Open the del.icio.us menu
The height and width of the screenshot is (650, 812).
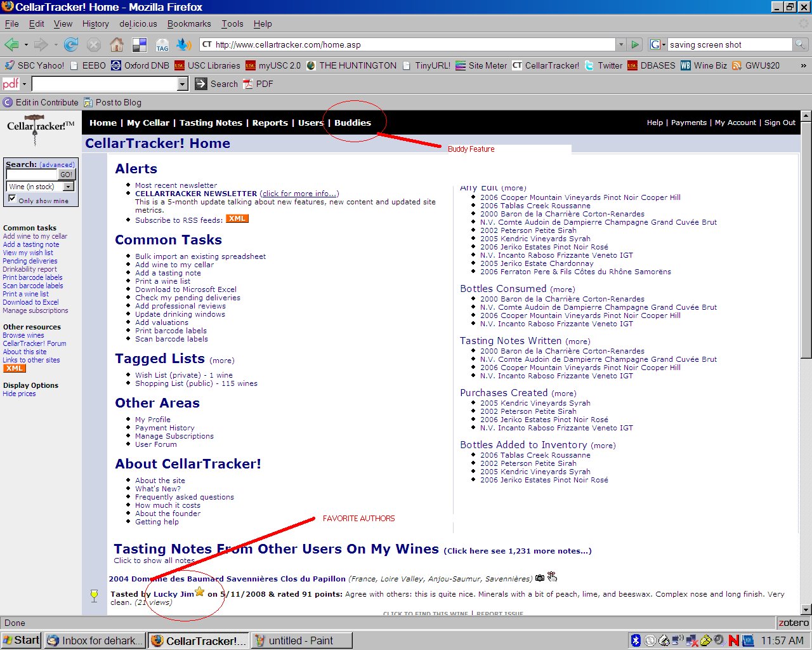138,23
